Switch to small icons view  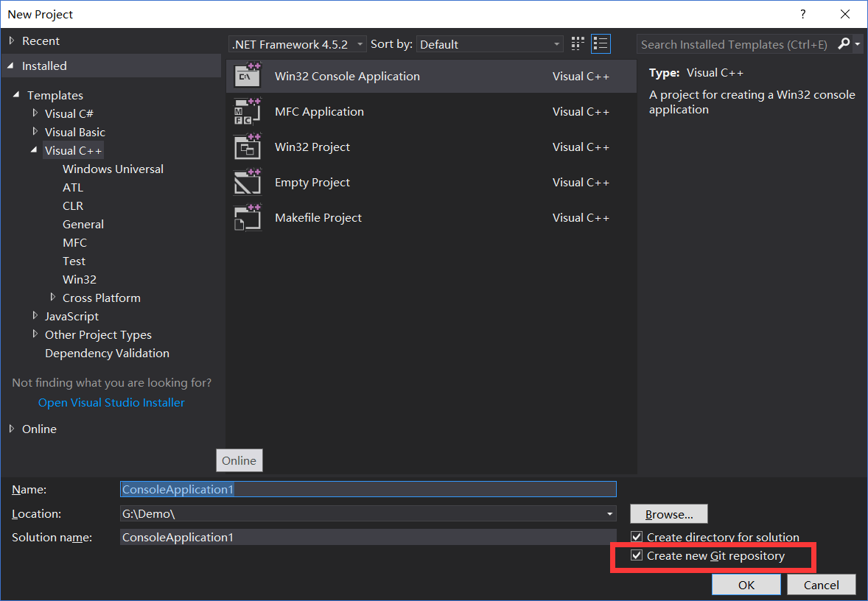[578, 44]
